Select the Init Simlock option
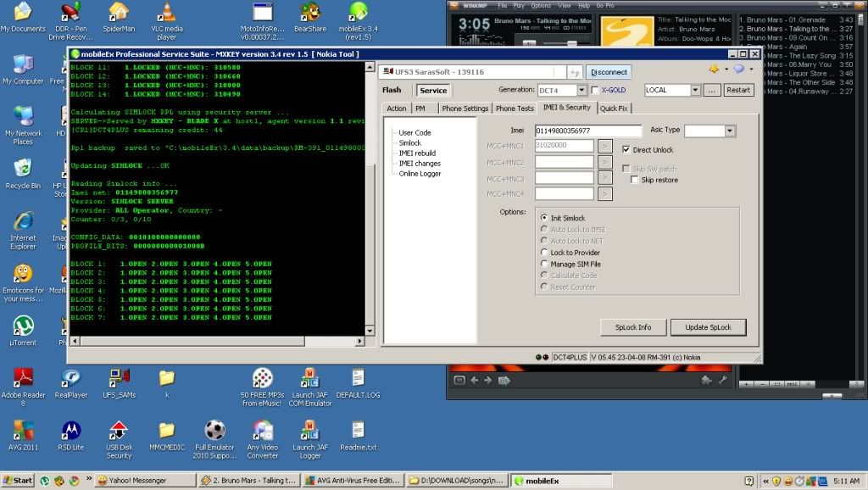 tap(544, 218)
